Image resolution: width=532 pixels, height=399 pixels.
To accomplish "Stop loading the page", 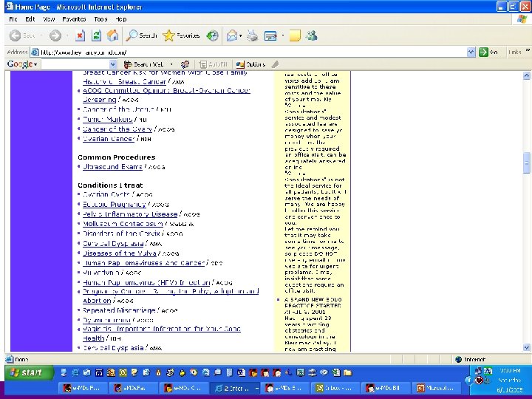I will 80,35.
